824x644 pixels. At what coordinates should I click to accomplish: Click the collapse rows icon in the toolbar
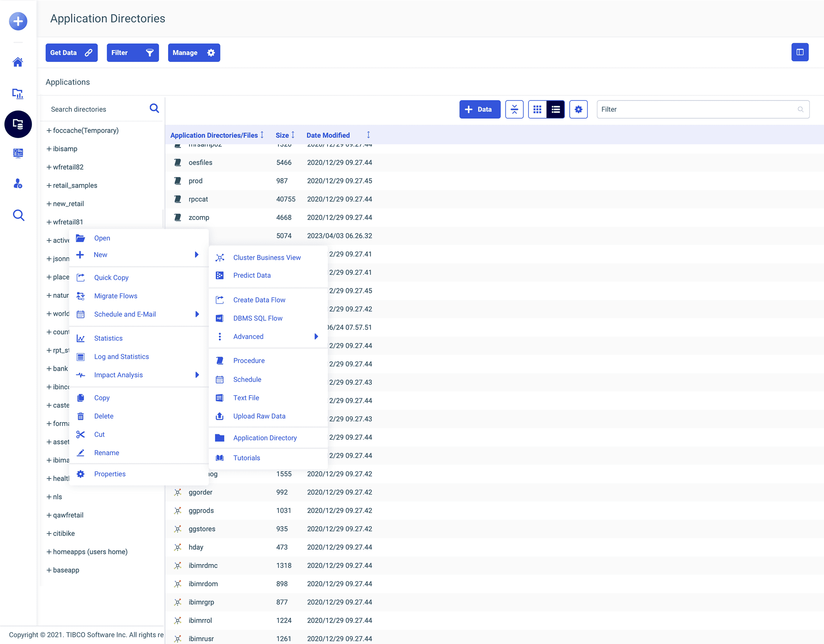click(x=514, y=109)
